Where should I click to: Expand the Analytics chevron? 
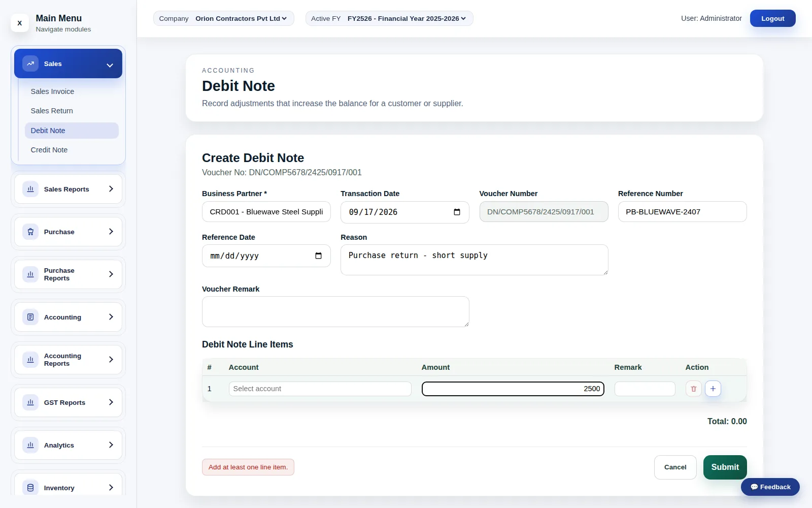pos(111,445)
